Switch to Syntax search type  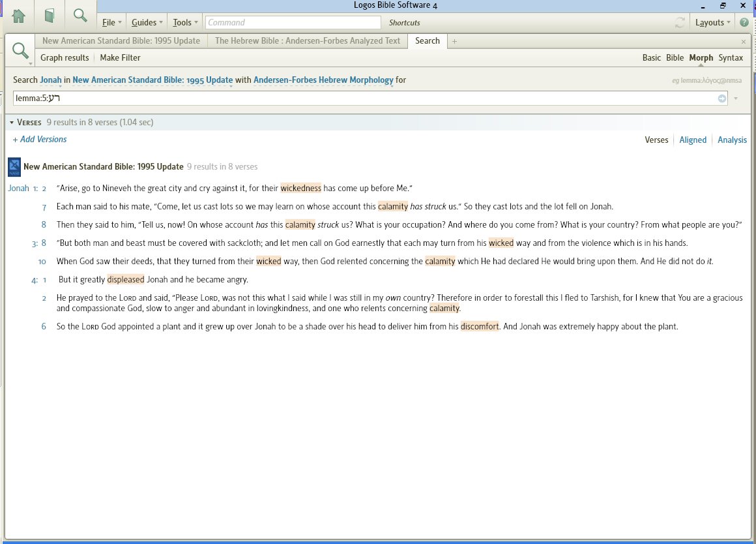click(x=731, y=57)
